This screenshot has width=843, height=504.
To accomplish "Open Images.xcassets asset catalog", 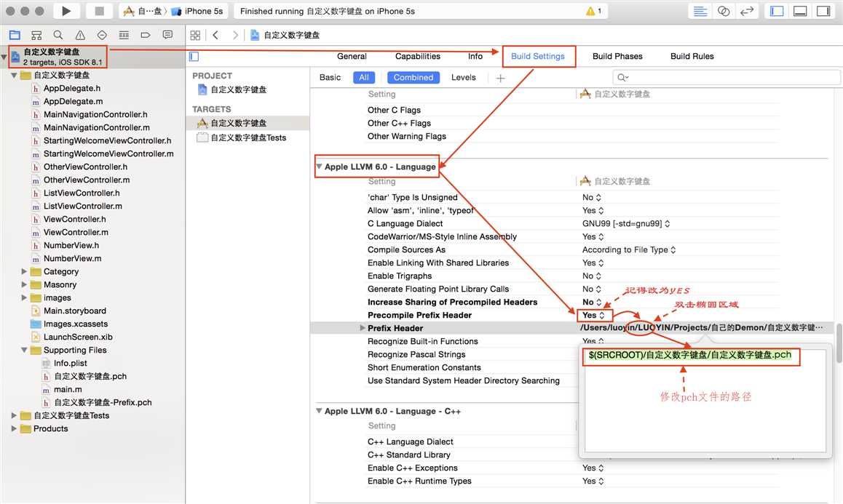I will tap(76, 324).
